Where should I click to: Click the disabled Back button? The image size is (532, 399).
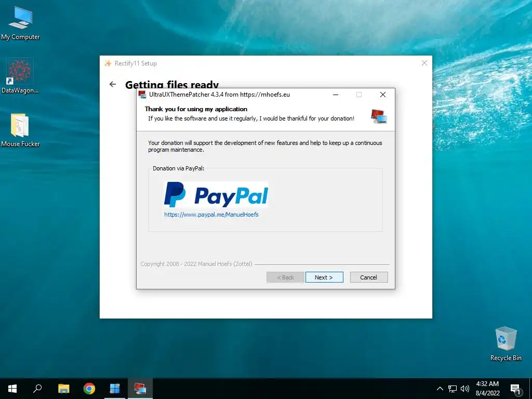tap(285, 277)
